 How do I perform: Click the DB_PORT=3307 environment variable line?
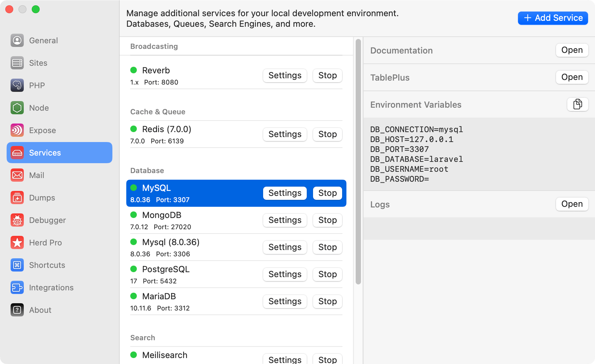[399, 149]
